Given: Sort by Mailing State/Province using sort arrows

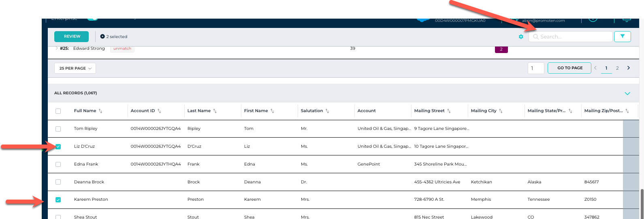Looking at the screenshot, I should [x=570, y=111].
